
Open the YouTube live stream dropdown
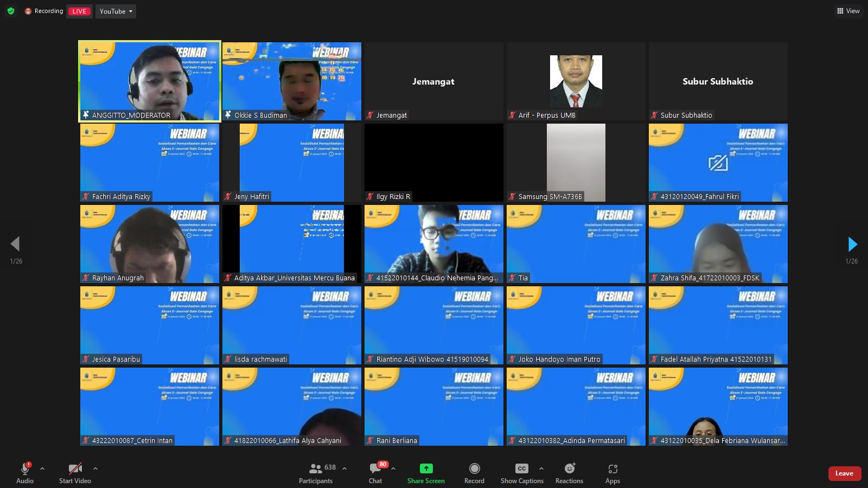(116, 11)
